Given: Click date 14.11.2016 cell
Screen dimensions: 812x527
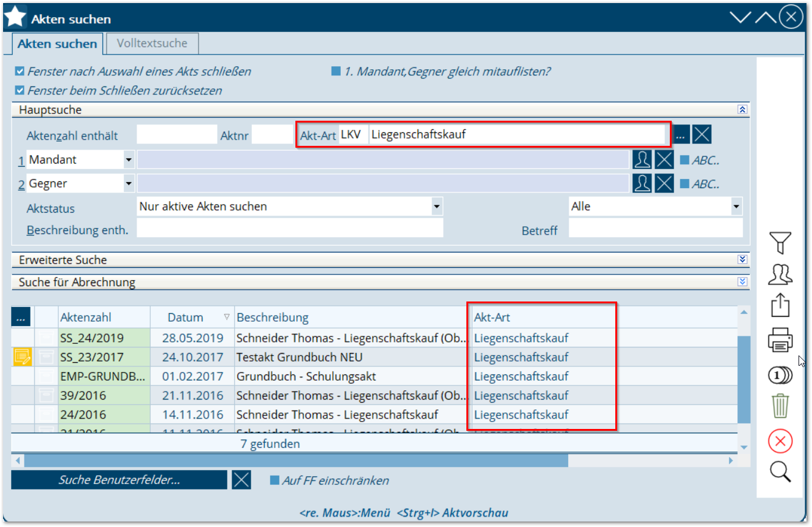Looking at the screenshot, I should coord(192,414).
